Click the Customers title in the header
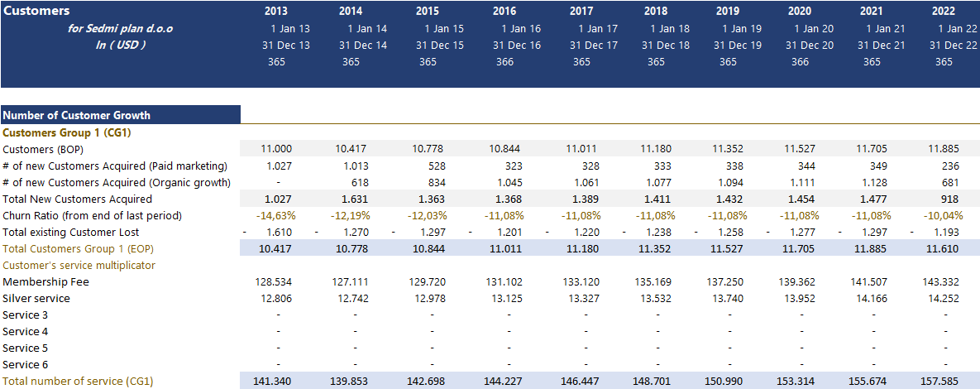The image size is (980, 389). [37, 12]
